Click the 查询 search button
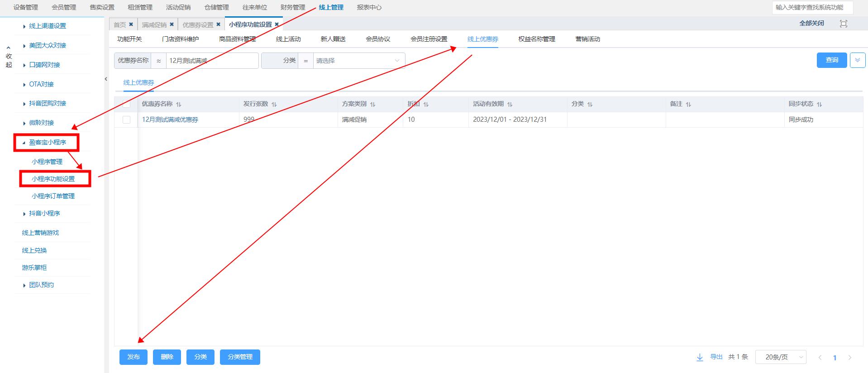The width and height of the screenshot is (868, 373). (832, 60)
